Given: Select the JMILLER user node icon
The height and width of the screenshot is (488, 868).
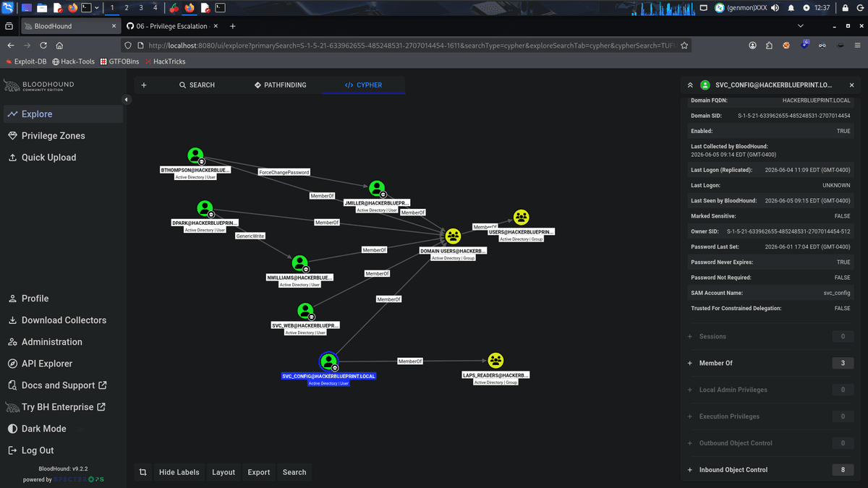Looking at the screenshot, I should (x=377, y=188).
